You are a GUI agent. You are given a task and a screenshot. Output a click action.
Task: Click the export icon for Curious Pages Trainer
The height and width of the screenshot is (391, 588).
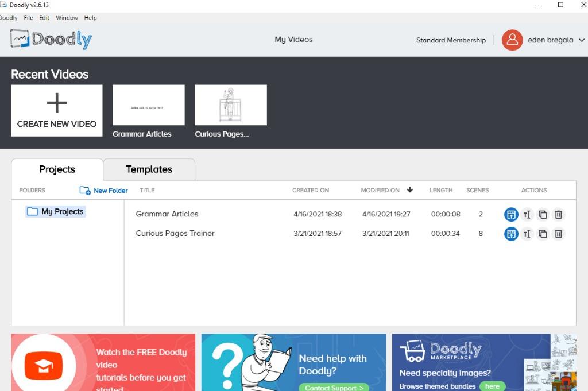511,234
